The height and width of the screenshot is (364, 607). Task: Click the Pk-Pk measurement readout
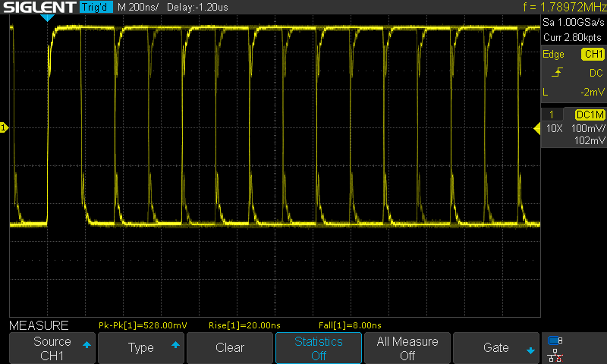[143, 325]
